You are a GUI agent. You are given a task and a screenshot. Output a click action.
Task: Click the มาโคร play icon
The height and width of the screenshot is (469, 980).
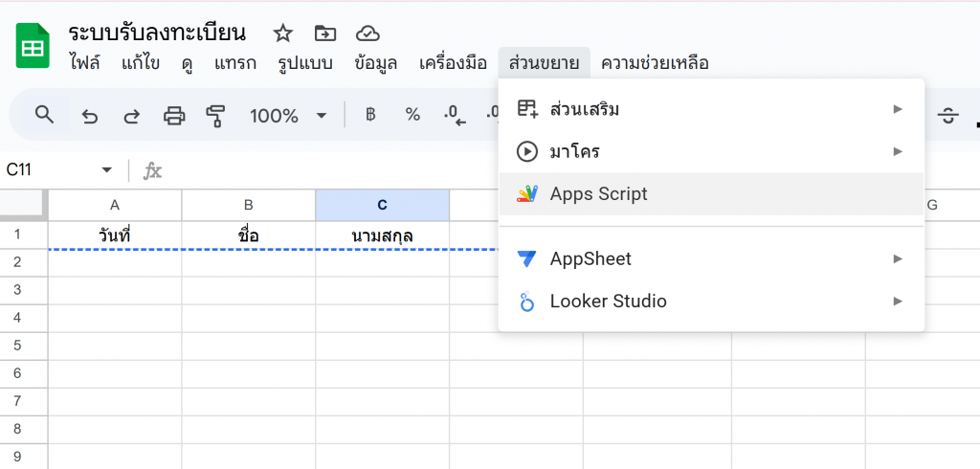pos(527,151)
